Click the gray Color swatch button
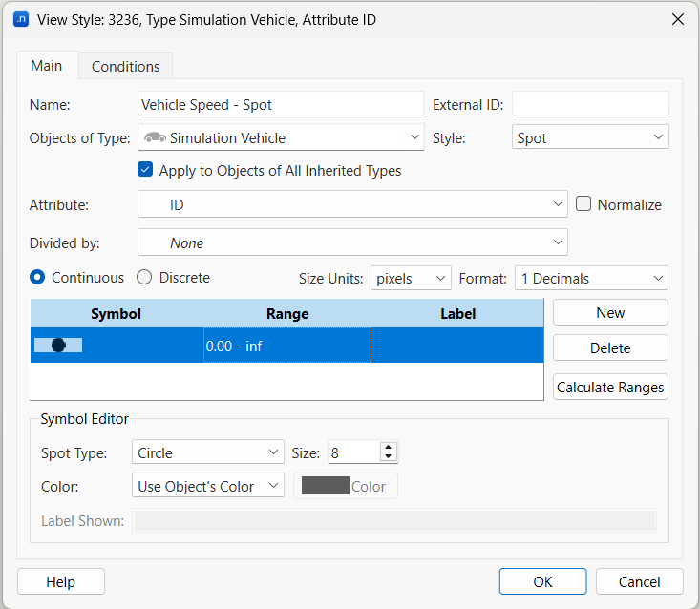700x609 pixels. coord(345,486)
